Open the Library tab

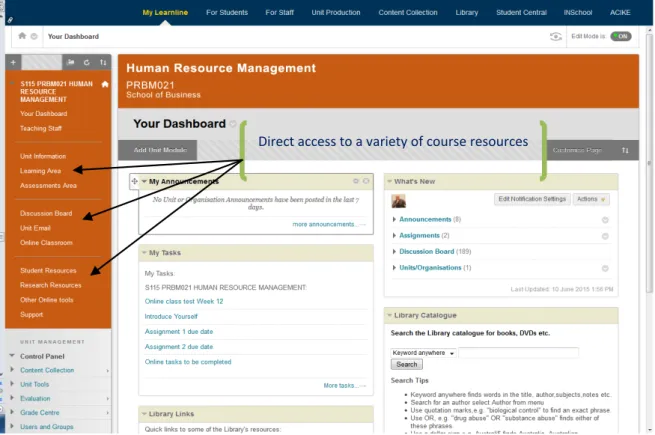(x=467, y=13)
